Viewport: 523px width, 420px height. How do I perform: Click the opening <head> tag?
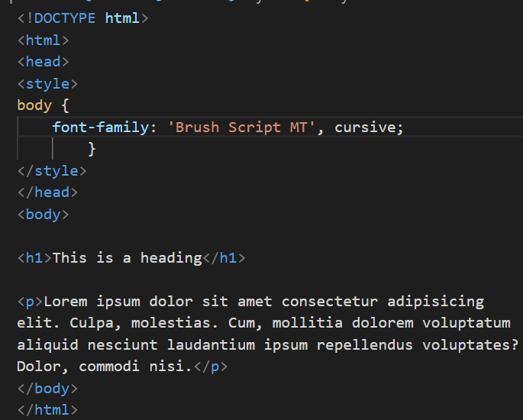(x=43, y=62)
